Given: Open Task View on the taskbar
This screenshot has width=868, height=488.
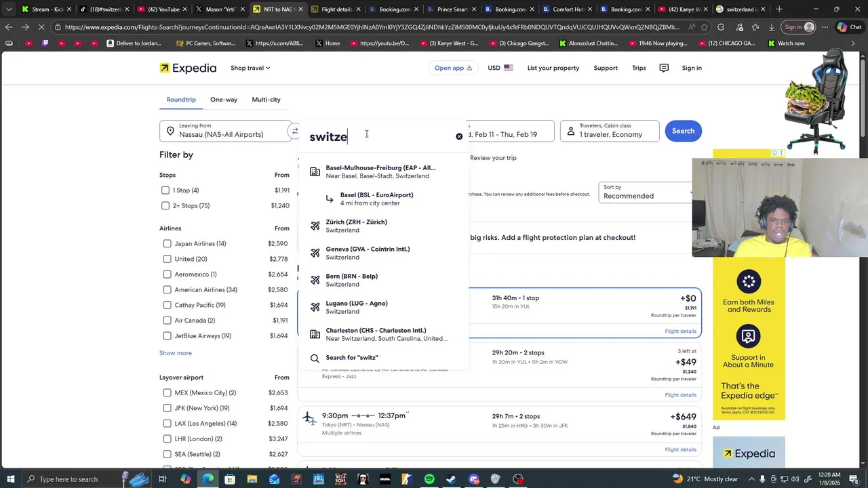Looking at the screenshot, I should [x=163, y=479].
